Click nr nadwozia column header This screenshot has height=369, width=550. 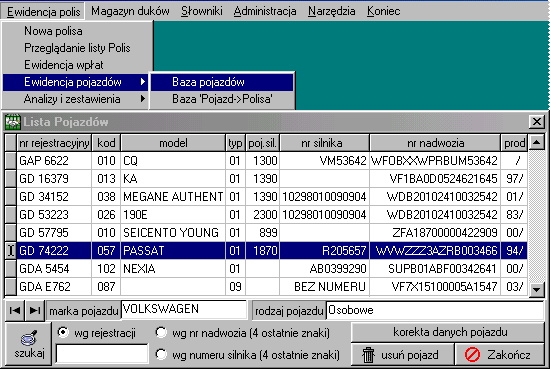[435, 143]
